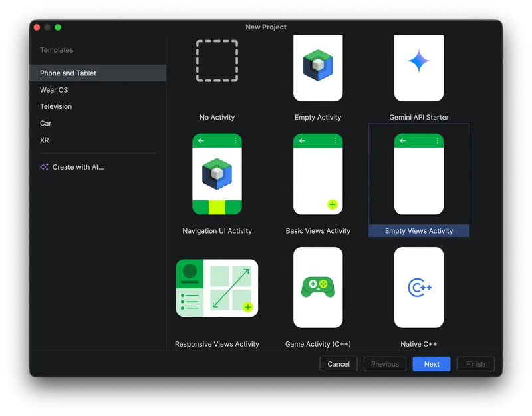This screenshot has height=416, width=532.
Task: Choose the Basic Views Activity thumbnail
Action: [318, 174]
